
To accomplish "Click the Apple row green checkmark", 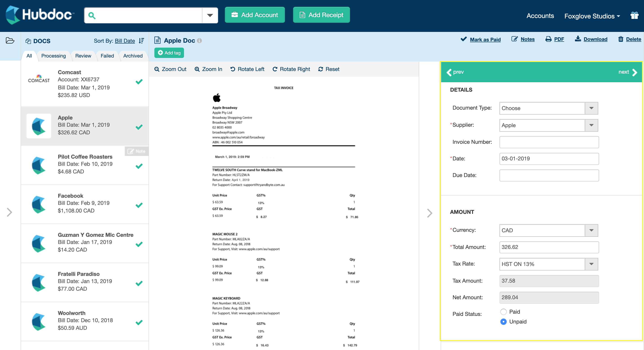I will coord(139,127).
